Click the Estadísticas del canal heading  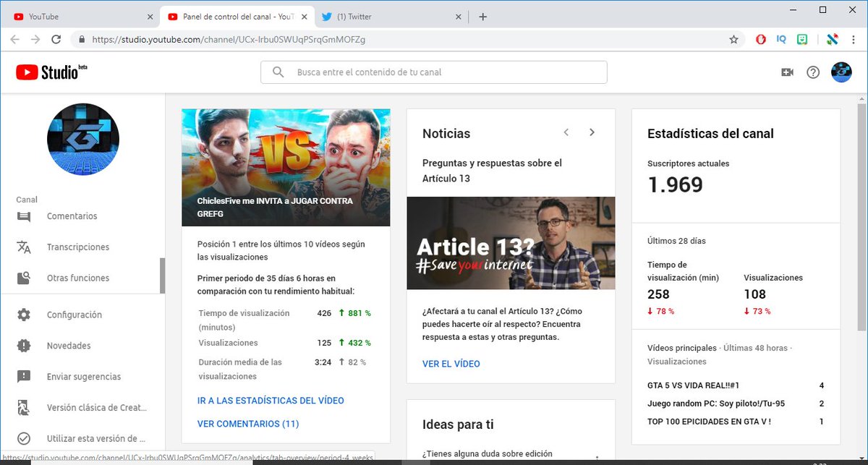click(710, 134)
